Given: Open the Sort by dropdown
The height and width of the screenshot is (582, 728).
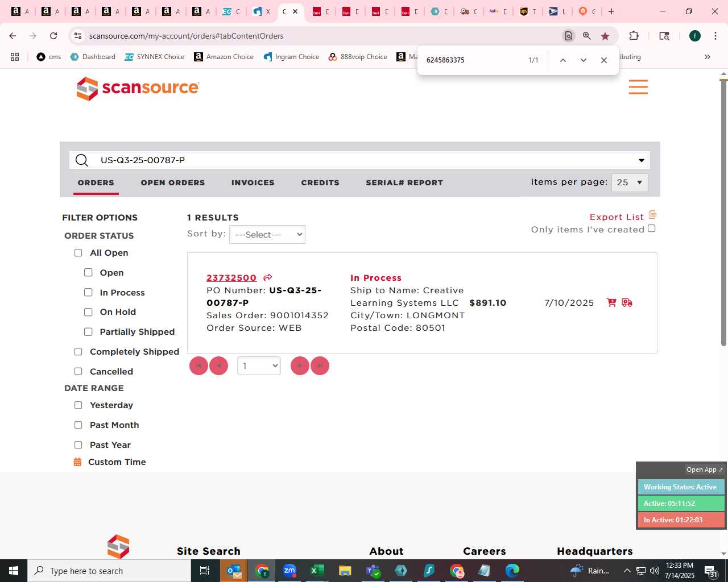Looking at the screenshot, I should click(267, 235).
